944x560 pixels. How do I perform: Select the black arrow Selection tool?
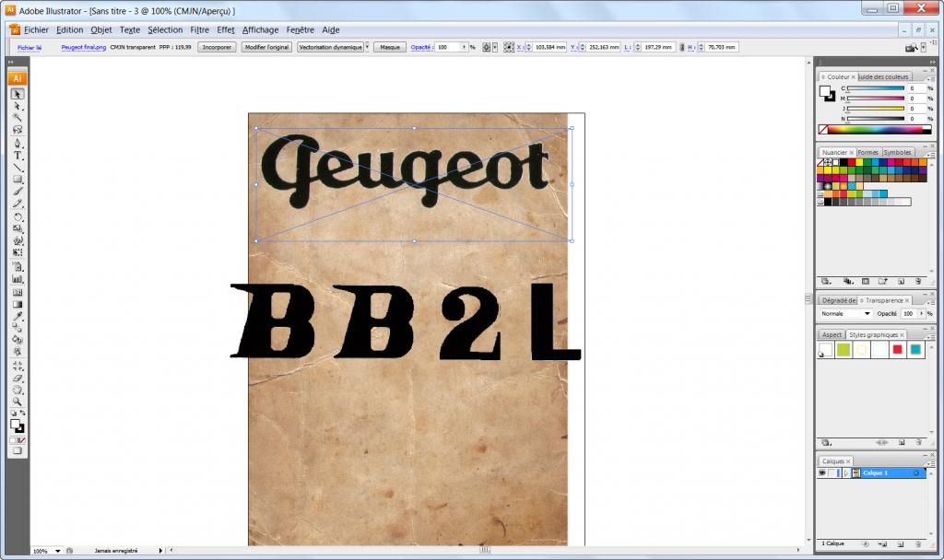(18, 94)
